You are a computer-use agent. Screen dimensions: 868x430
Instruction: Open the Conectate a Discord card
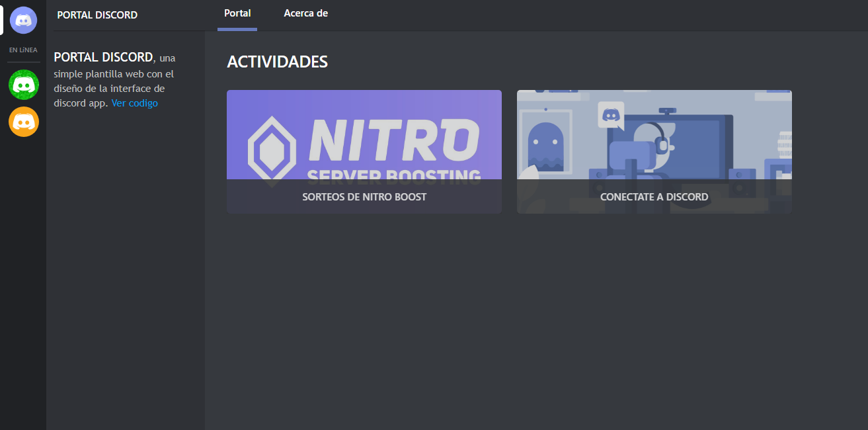click(x=654, y=151)
